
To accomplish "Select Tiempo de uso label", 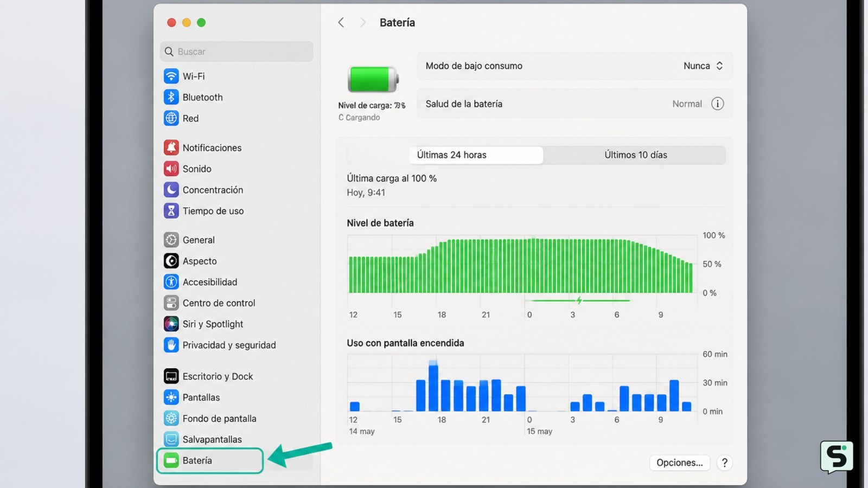I will [x=213, y=211].
